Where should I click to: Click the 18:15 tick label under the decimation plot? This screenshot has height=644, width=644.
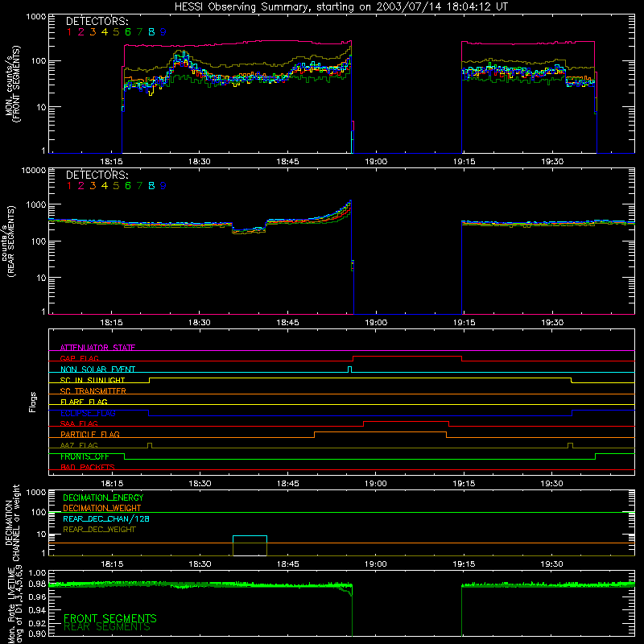click(x=112, y=564)
